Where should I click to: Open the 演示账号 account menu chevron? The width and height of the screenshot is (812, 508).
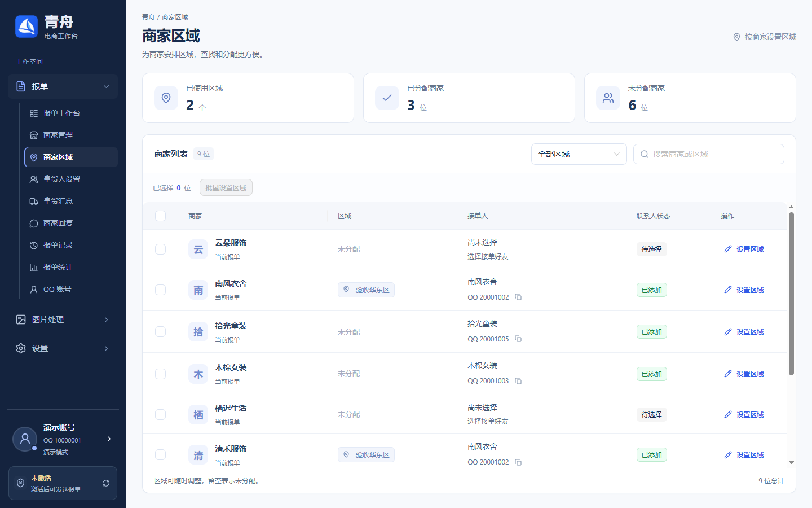(x=109, y=439)
